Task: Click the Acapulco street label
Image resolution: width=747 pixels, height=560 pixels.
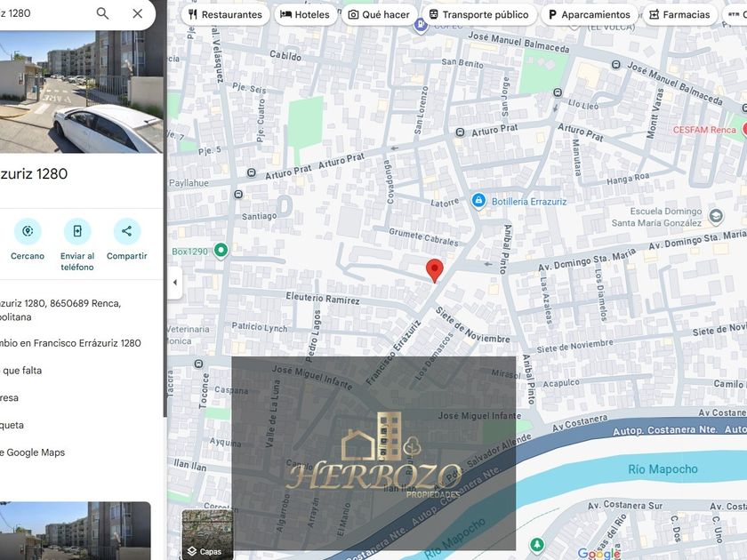Action: (x=561, y=383)
